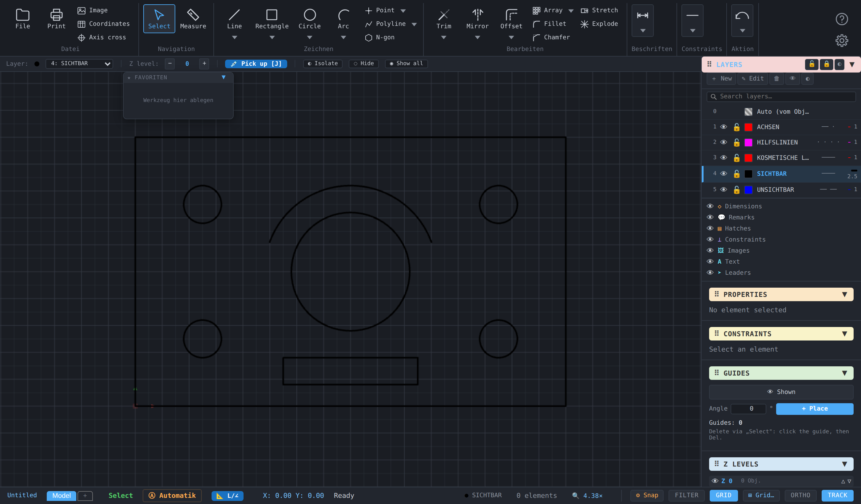Collapse the GUIDES panel
Image resolution: width=861 pixels, height=504 pixels.
coord(844,373)
